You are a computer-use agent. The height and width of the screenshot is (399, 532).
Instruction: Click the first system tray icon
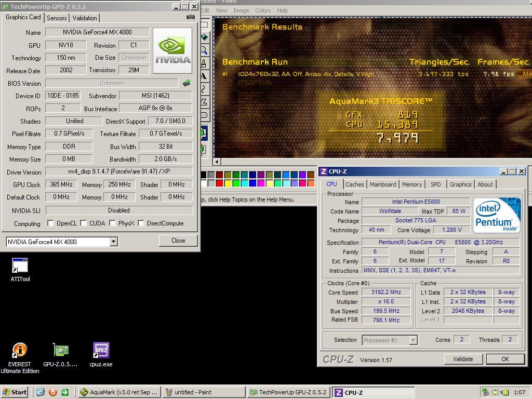click(486, 392)
